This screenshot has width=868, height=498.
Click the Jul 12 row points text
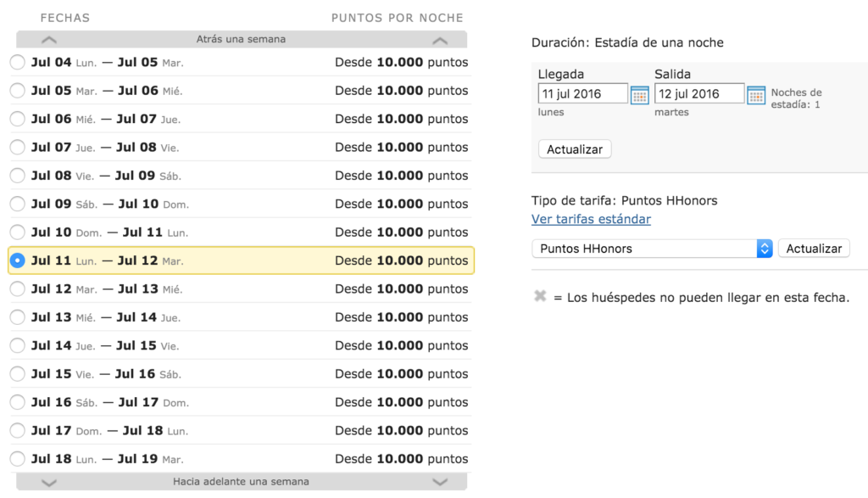401,288
